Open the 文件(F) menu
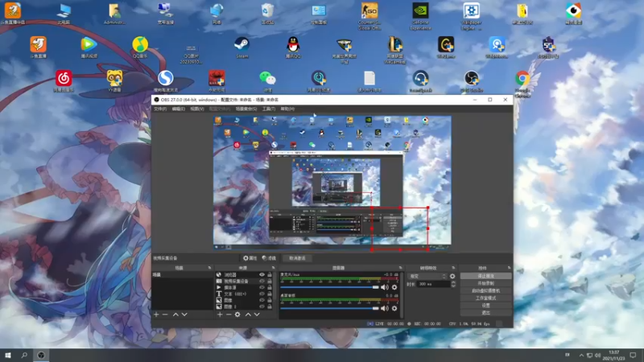The image size is (644, 362). (159, 109)
